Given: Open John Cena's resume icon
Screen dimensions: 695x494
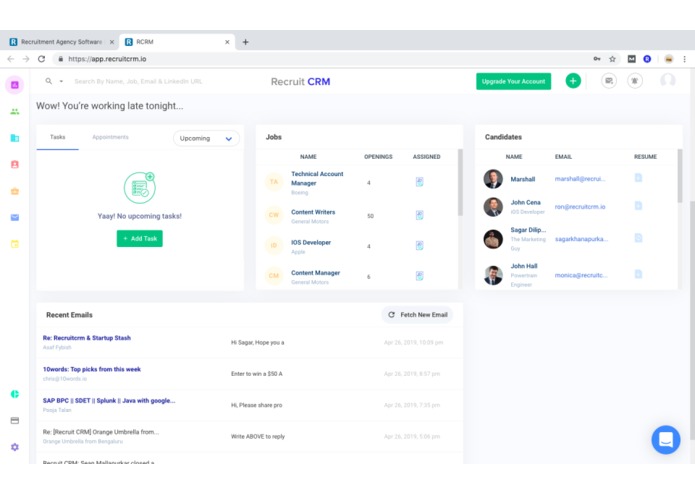Looking at the screenshot, I should pyautogui.click(x=638, y=206).
